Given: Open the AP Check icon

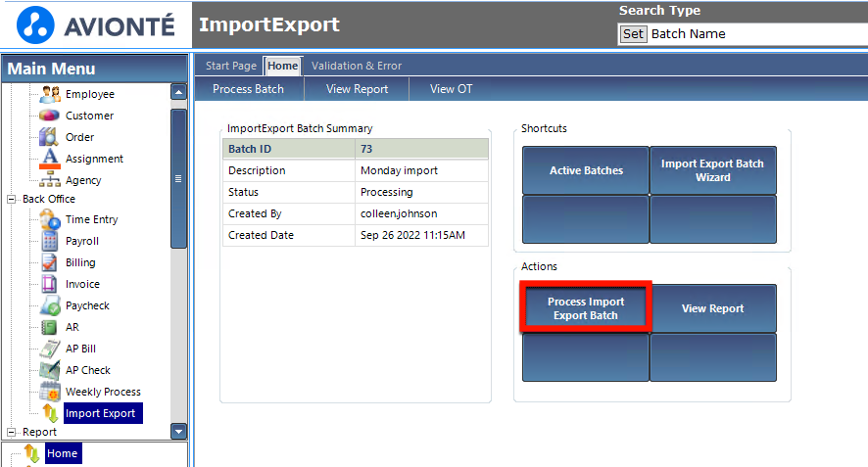Looking at the screenshot, I should (50, 370).
